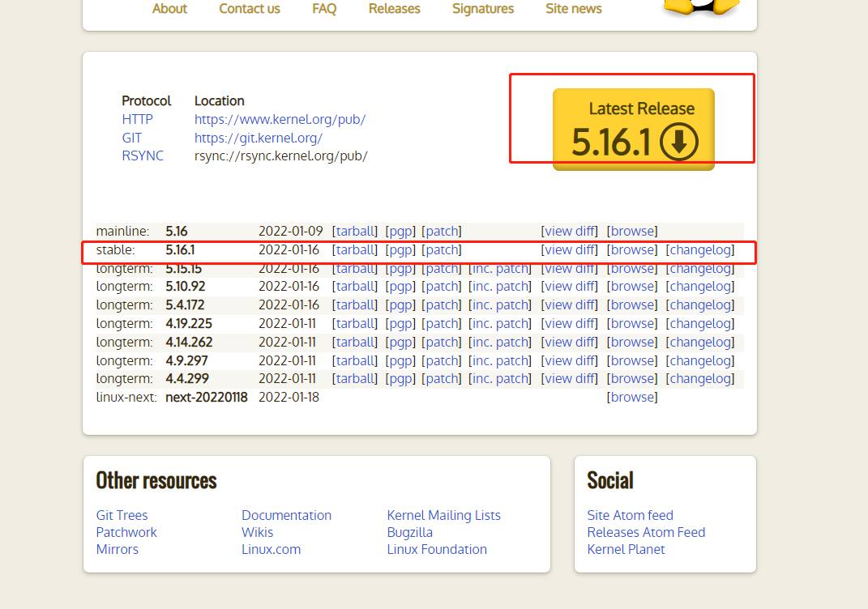Open Linux Foundation link
Viewport: 868px width, 609px height.
[x=437, y=549]
